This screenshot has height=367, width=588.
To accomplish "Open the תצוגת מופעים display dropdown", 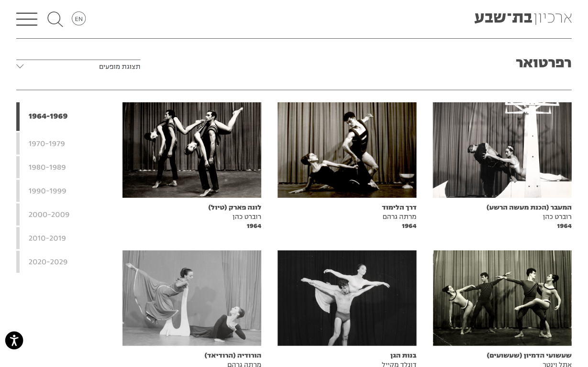I will click(120, 66).
